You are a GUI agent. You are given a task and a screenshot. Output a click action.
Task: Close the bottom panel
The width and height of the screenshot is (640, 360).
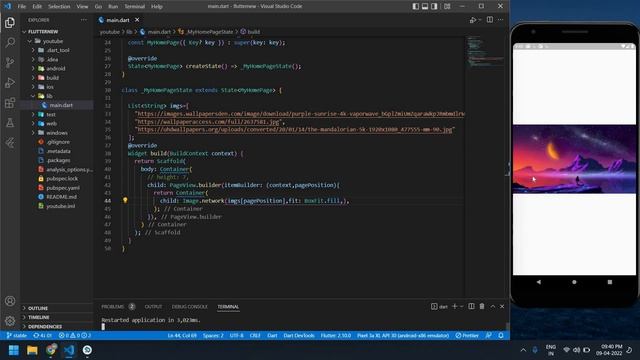pos(502,306)
